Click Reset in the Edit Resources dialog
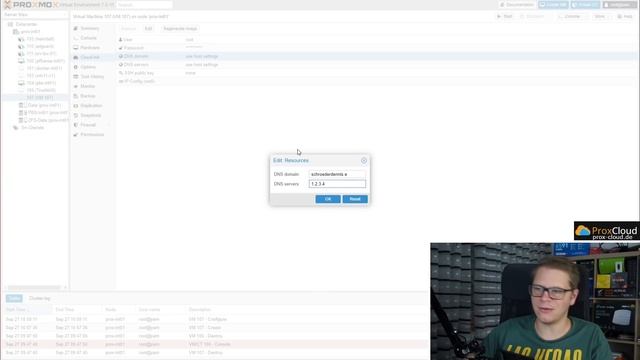 pos(355,199)
